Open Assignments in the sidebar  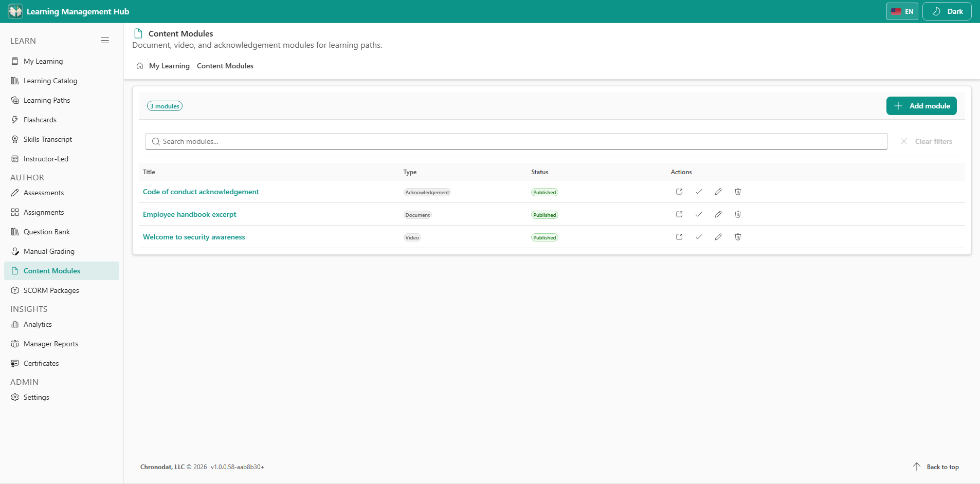[x=62, y=212]
